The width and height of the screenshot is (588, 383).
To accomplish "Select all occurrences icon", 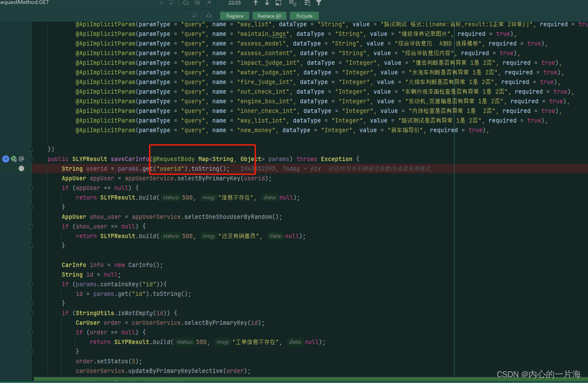I will (293, 3).
